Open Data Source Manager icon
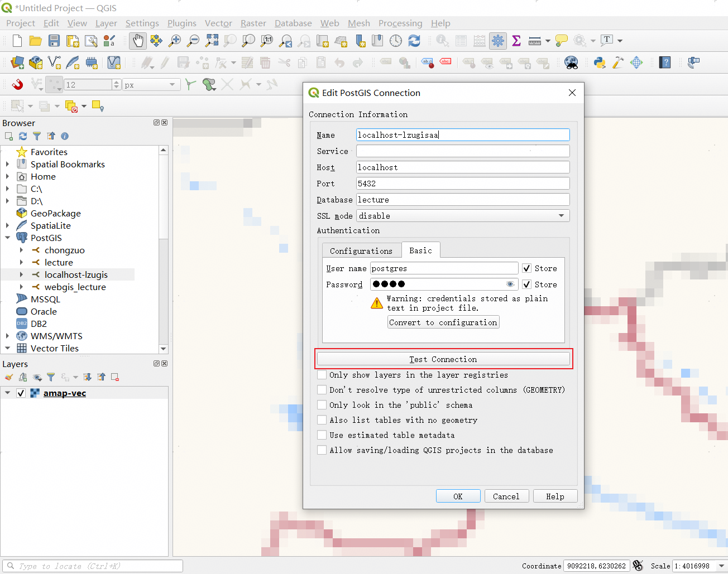The width and height of the screenshot is (728, 574). [17, 62]
